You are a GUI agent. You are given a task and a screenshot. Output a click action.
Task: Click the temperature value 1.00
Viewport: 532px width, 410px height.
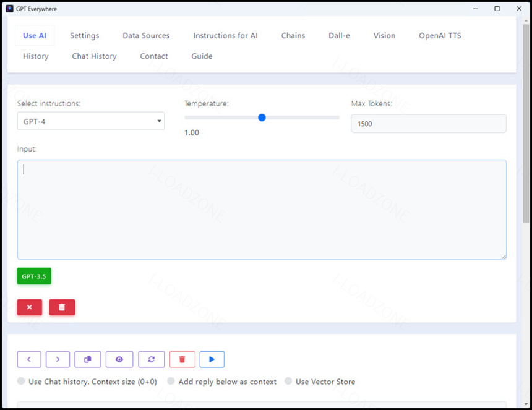click(x=192, y=132)
